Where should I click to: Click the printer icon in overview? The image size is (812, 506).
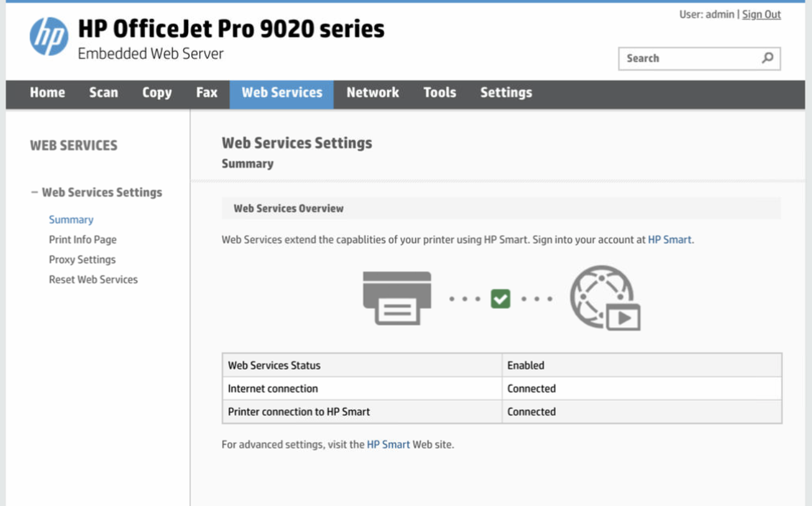point(397,298)
